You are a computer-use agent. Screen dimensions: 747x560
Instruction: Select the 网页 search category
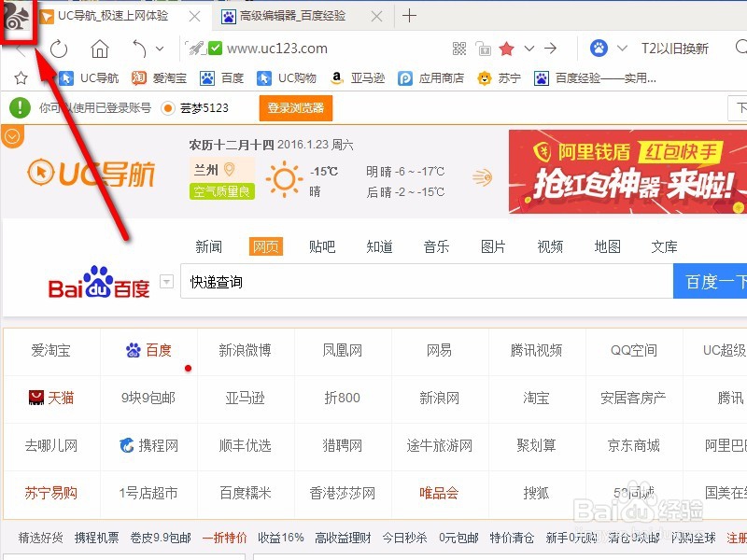266,246
